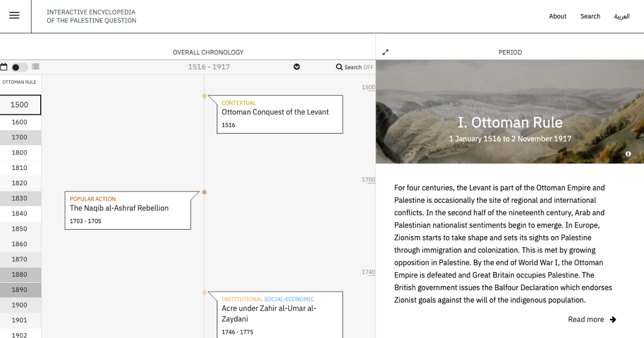Open the hamburger menu
This screenshot has height=338, width=644.
tap(14, 16)
